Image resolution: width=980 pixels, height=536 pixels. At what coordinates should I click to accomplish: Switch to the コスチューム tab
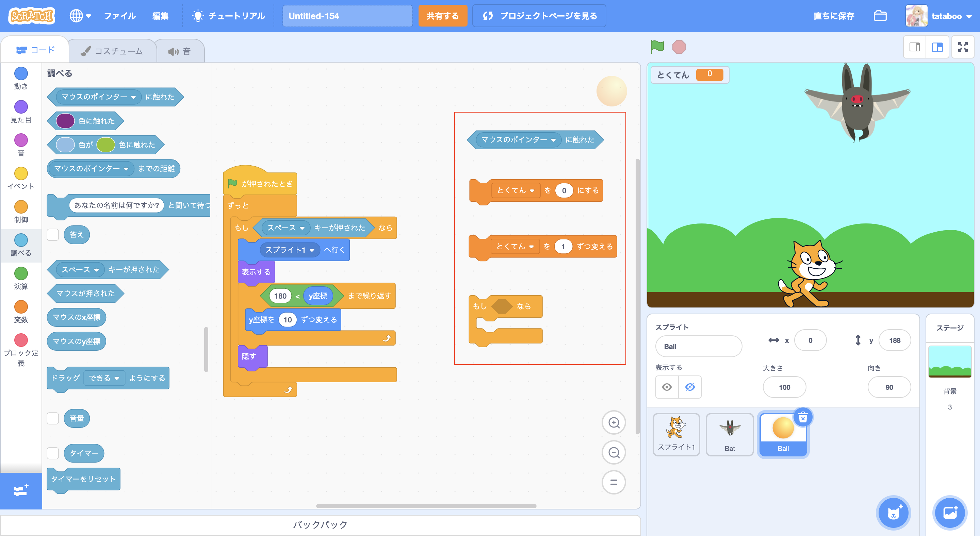point(112,51)
